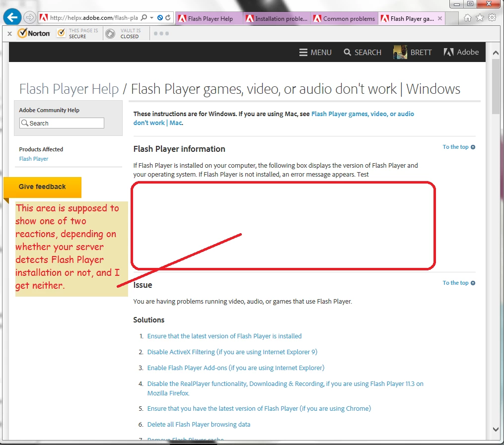
Task: Open browser Tools gear icon
Action: click(x=492, y=18)
